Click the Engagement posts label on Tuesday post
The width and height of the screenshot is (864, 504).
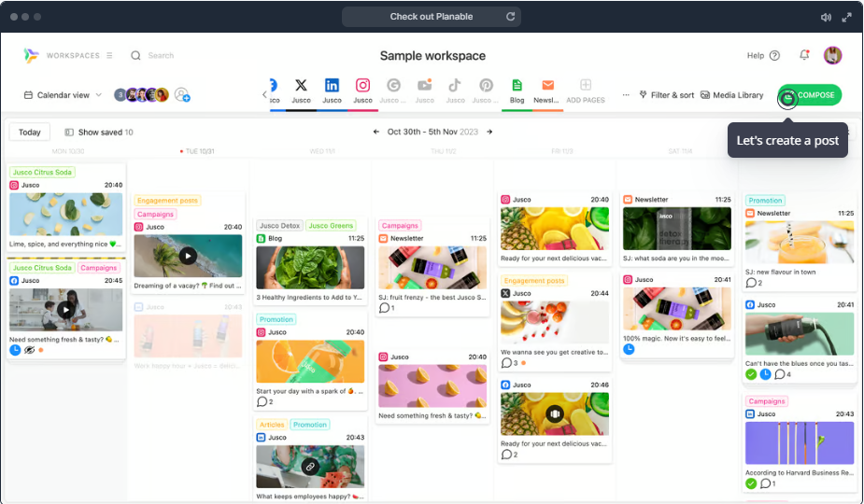point(167,201)
